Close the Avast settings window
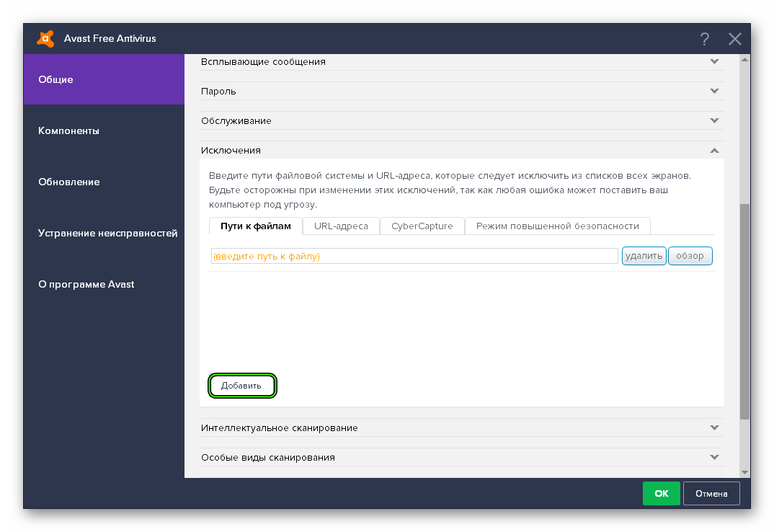This screenshot has height=532, width=774. tap(734, 38)
